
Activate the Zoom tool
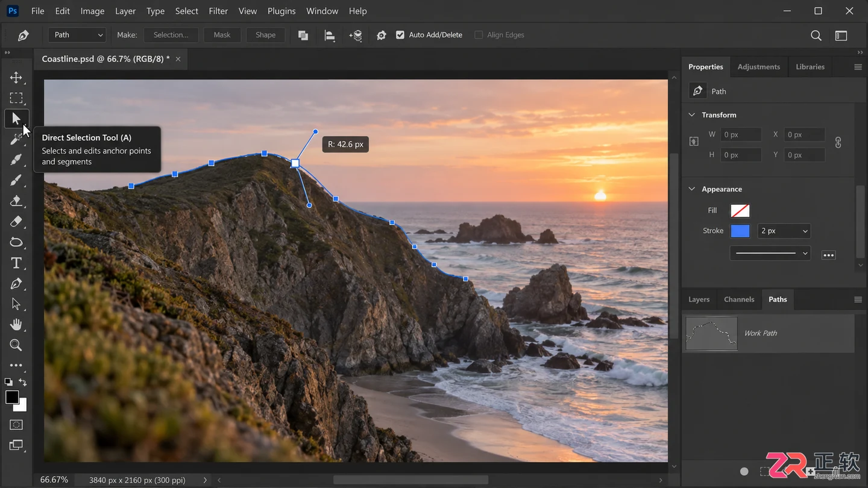coord(16,345)
